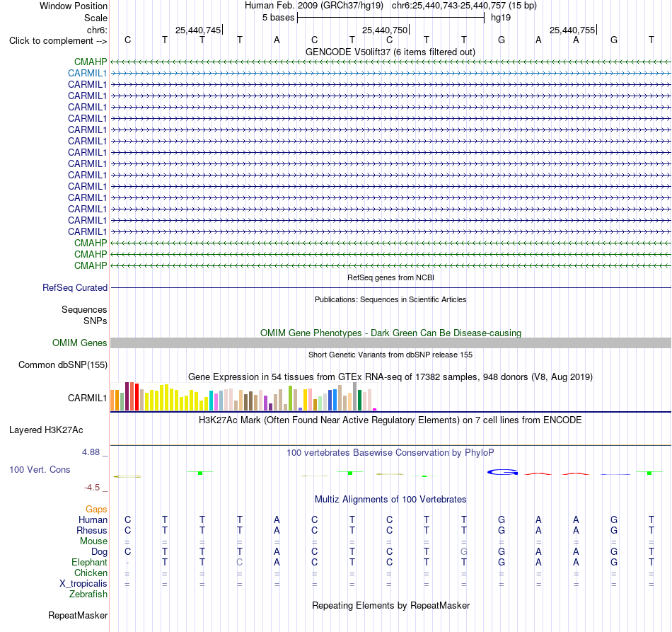Open "OMIM Gene Phenotypes" track title

click(x=390, y=333)
